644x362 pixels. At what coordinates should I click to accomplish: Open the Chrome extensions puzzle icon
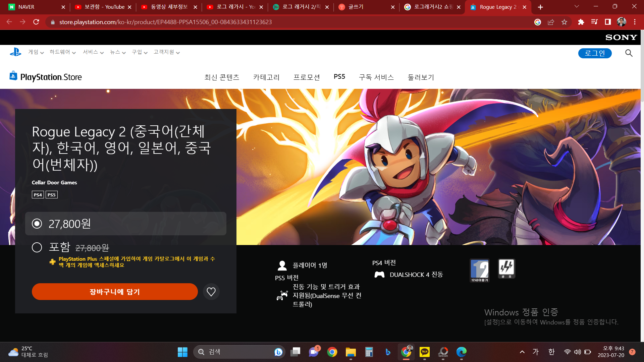tap(581, 22)
